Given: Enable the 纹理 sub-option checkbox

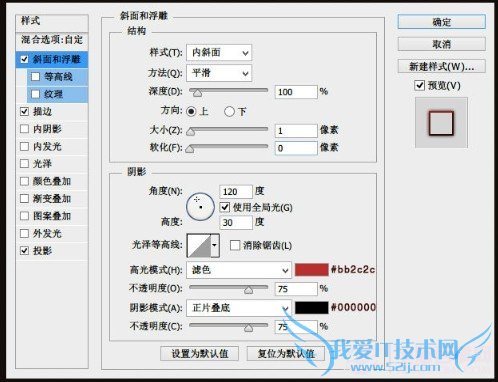Looking at the screenshot, I should (35, 94).
